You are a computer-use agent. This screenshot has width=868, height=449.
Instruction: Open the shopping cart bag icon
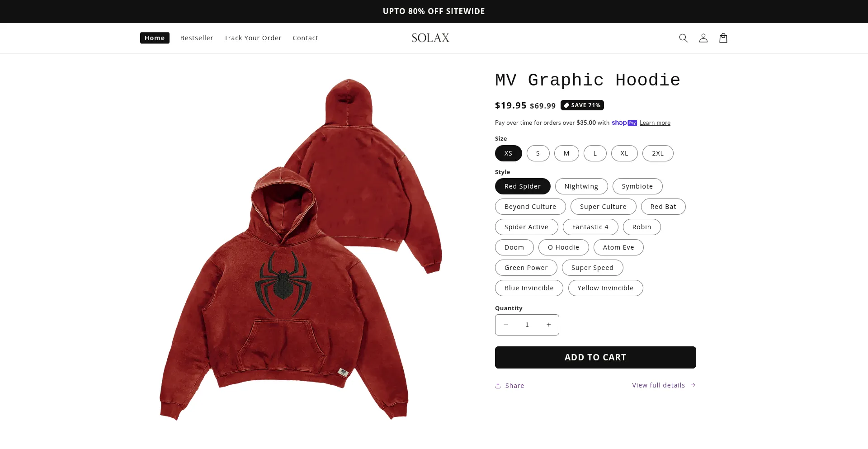click(723, 38)
